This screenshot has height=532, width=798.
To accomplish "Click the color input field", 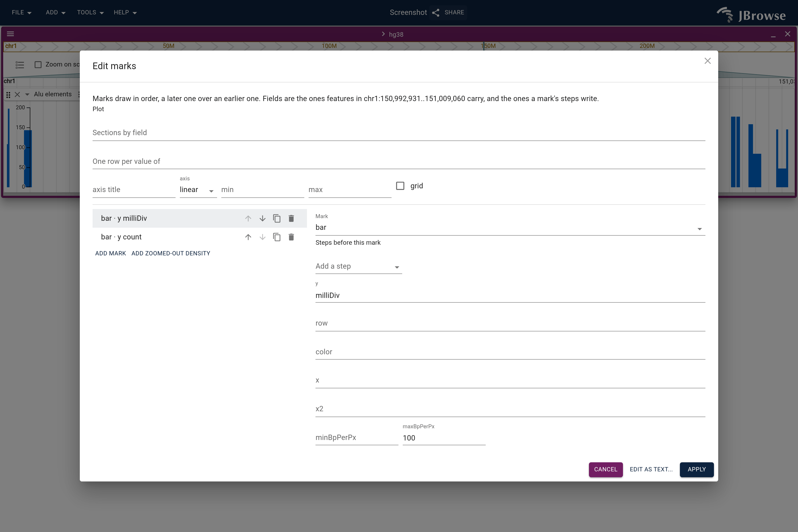I will pos(510,352).
